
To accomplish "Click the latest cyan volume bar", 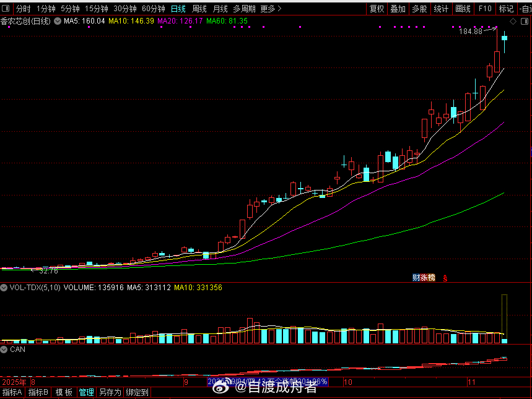I will pyautogui.click(x=505, y=341).
